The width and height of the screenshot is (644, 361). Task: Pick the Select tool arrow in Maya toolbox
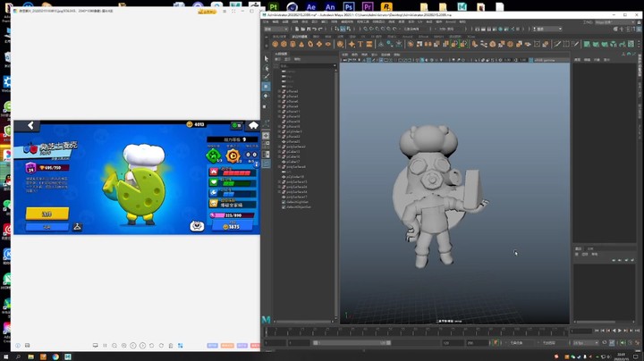(267, 59)
